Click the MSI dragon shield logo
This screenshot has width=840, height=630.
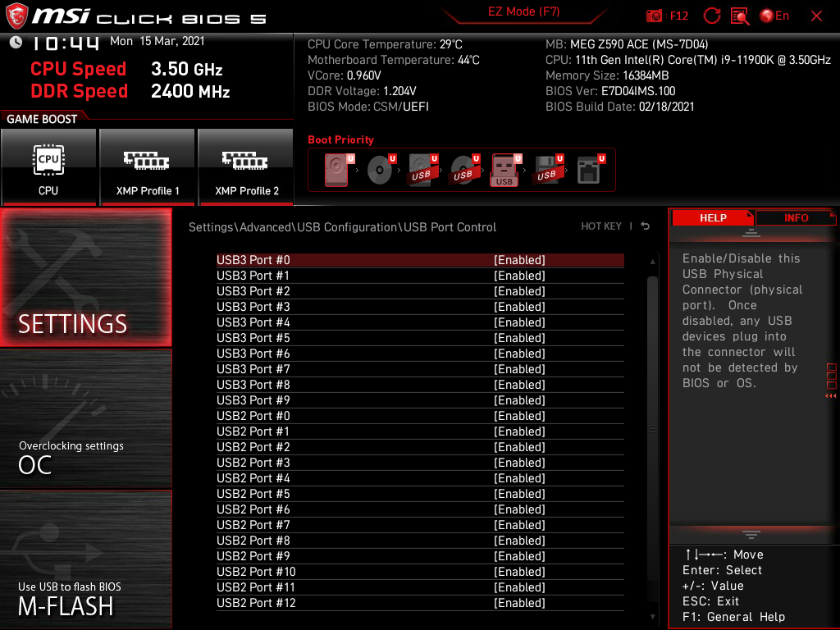coord(16,16)
